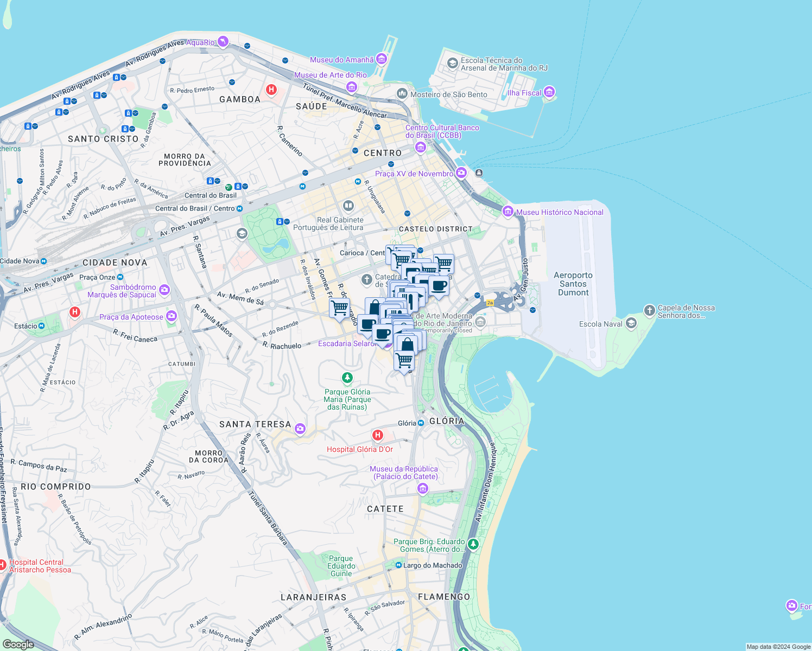Click the MORRO DA PROVIDÊNCIA label

pyautogui.click(x=185, y=159)
